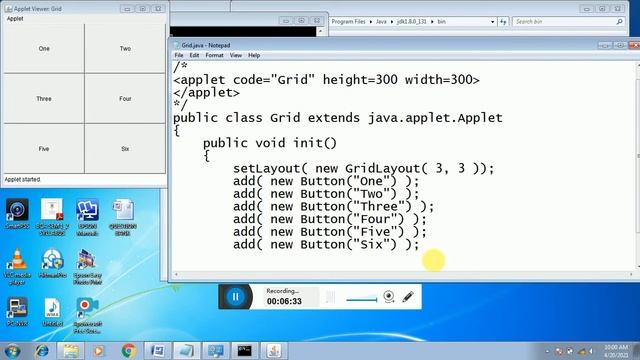Open the WMA audio file on desktop
The width and height of the screenshot is (640, 360).
click(x=52, y=312)
